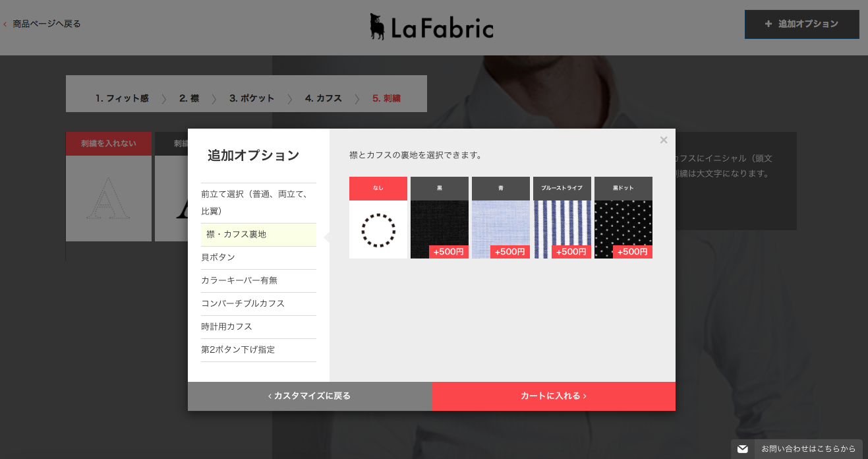Click the mail icon for inquiries

[x=743, y=449]
